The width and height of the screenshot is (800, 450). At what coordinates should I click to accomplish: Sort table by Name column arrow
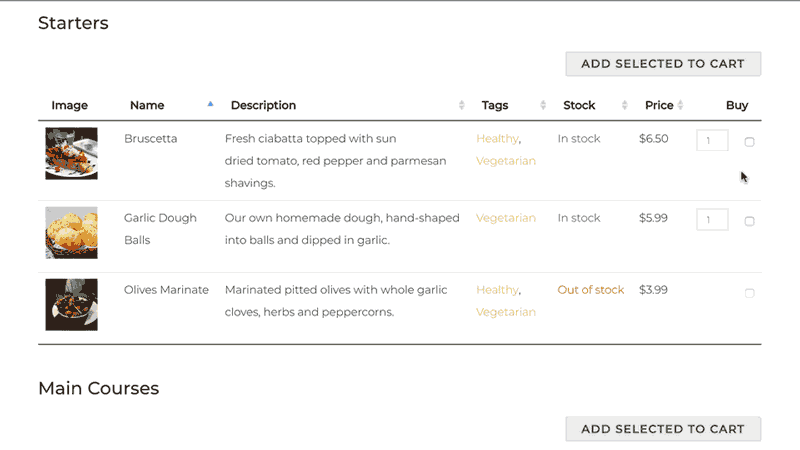tap(210, 104)
